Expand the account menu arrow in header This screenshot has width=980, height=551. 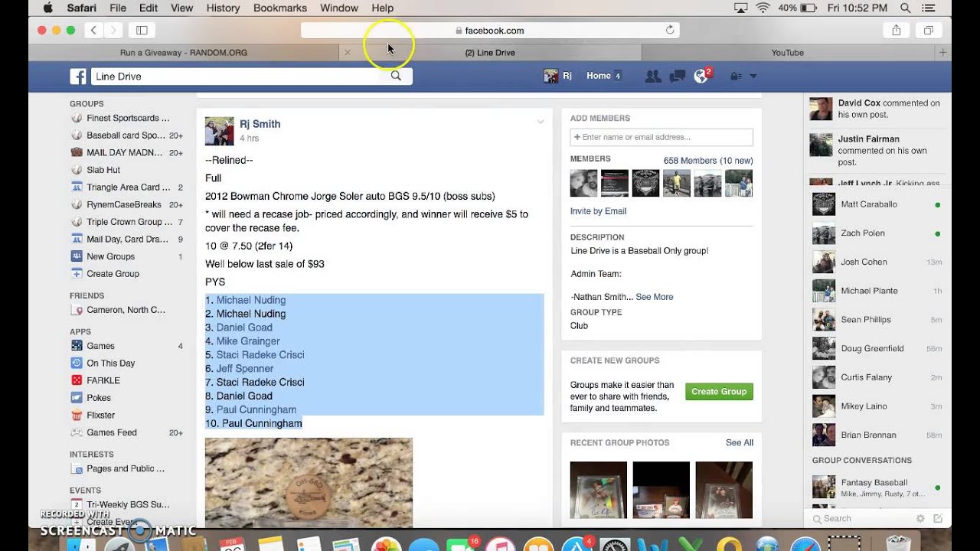tap(753, 77)
